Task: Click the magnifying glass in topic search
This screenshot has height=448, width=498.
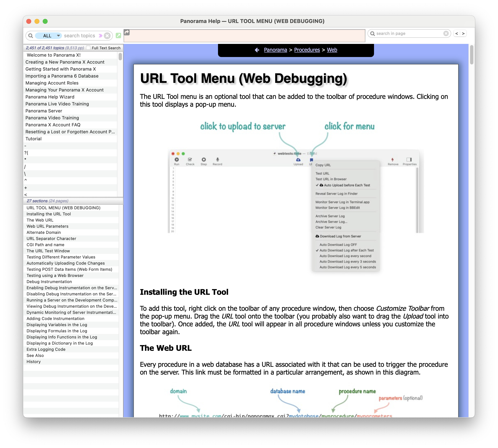Action: (x=31, y=36)
